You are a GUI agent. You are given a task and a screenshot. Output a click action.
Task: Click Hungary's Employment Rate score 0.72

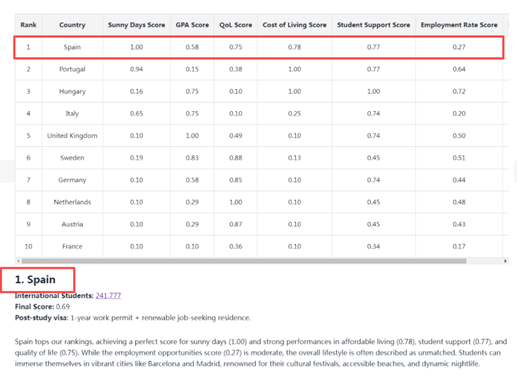pyautogui.click(x=459, y=91)
